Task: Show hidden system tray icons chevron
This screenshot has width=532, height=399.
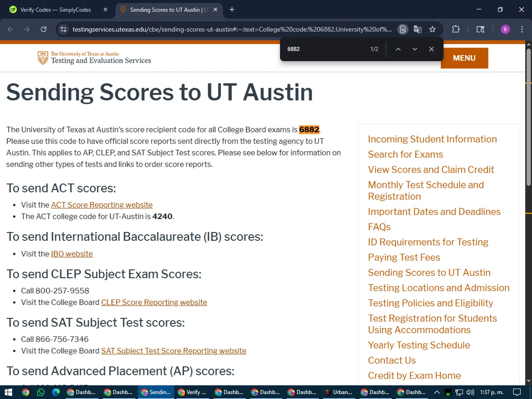Action: pos(437,392)
